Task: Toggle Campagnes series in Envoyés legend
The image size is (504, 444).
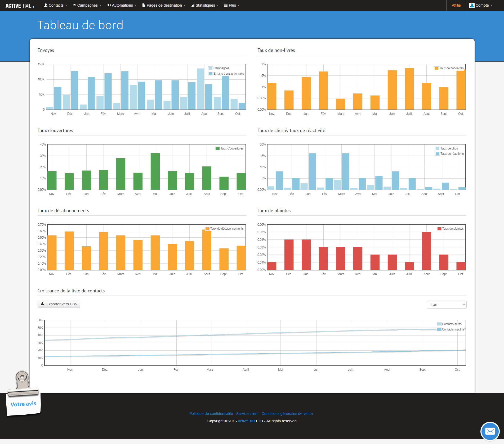Action: click(221, 68)
